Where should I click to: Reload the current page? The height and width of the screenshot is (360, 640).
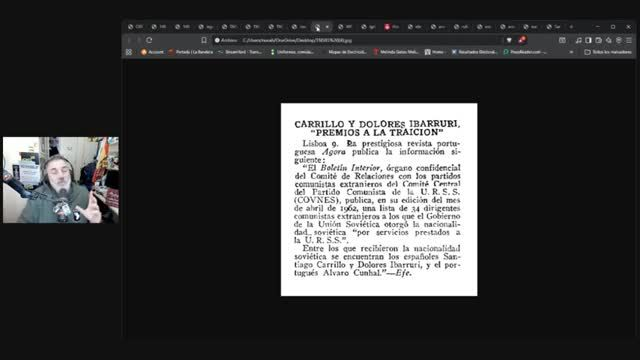tap(149, 40)
